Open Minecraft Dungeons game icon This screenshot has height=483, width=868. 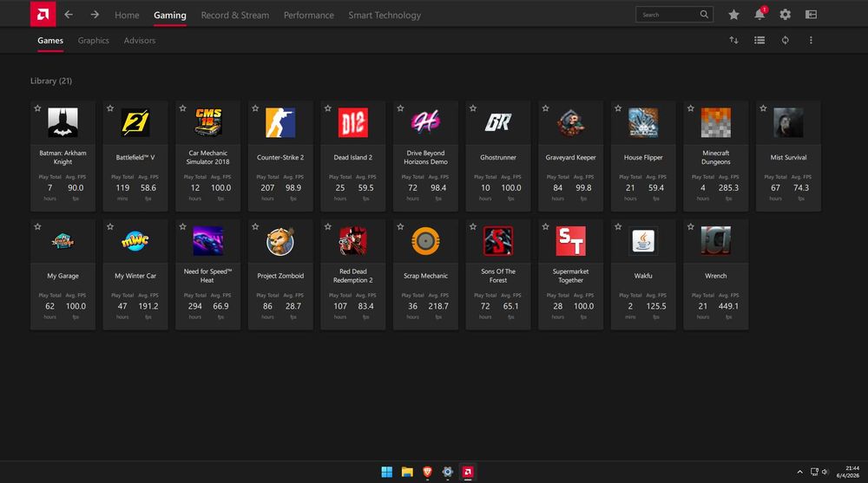pyautogui.click(x=716, y=122)
